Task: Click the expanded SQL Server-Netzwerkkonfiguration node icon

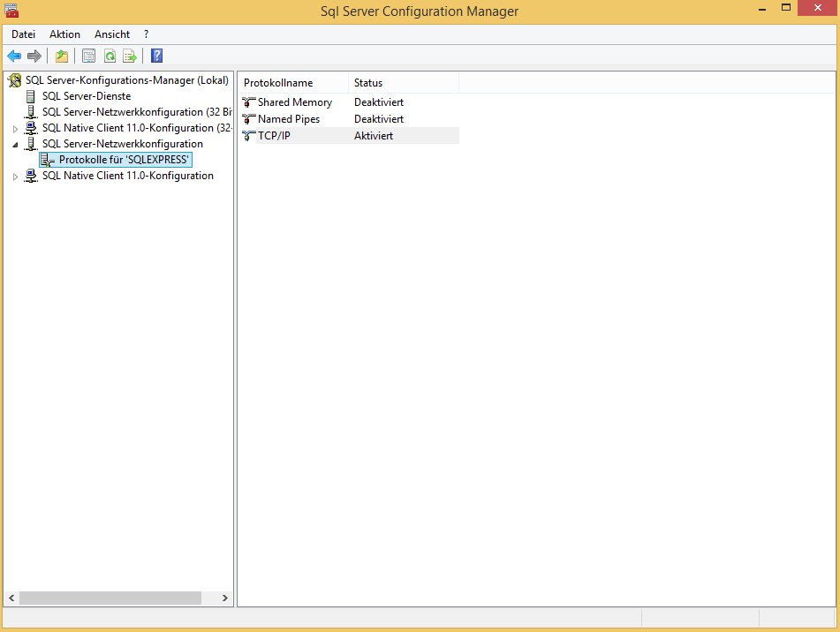Action: click(31, 144)
